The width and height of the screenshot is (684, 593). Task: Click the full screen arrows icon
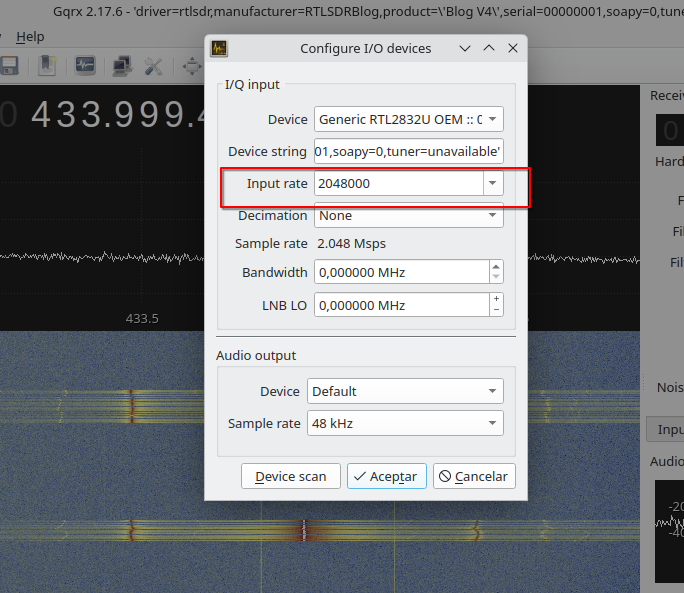pyautogui.click(x=191, y=66)
